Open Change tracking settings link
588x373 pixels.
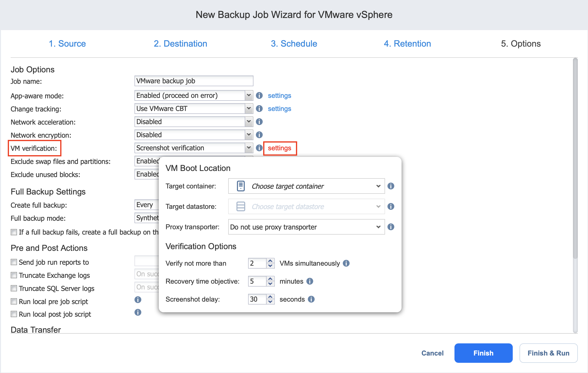point(279,109)
